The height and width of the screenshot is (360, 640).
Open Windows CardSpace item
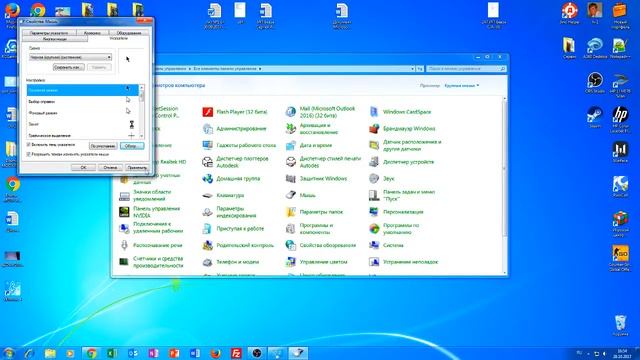[400, 112]
